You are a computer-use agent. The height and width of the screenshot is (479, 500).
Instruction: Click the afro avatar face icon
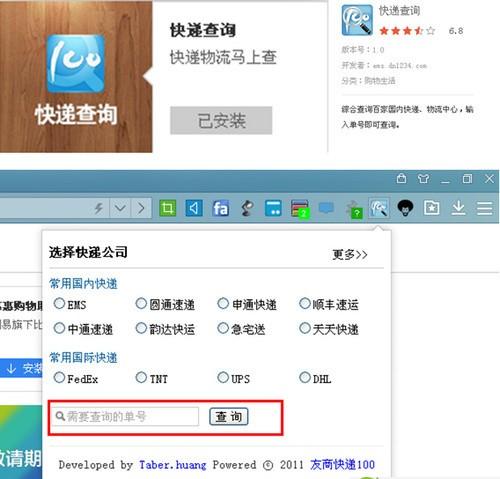pos(405,209)
